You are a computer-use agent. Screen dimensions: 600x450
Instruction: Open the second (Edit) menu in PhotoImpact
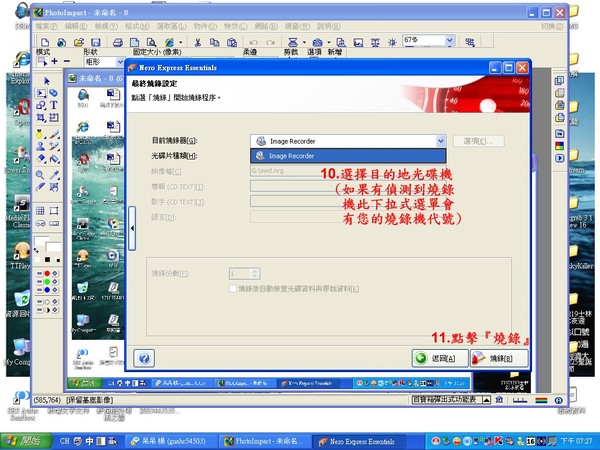(76, 26)
